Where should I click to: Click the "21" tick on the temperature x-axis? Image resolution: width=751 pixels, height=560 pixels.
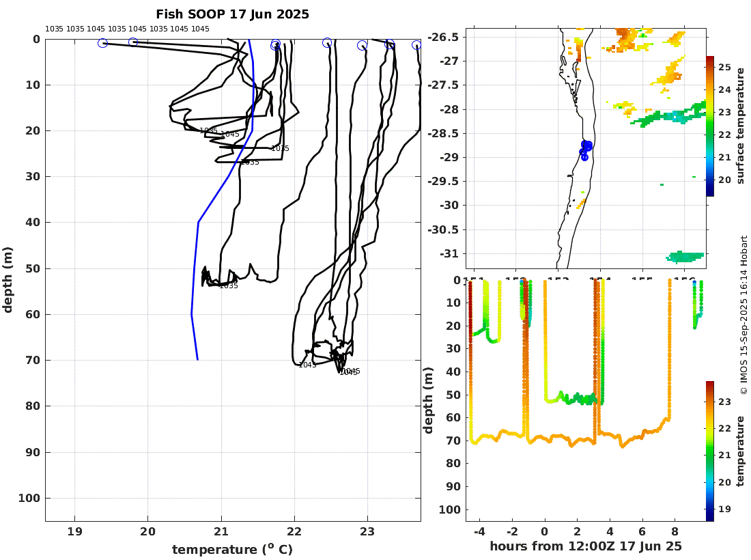(x=221, y=531)
